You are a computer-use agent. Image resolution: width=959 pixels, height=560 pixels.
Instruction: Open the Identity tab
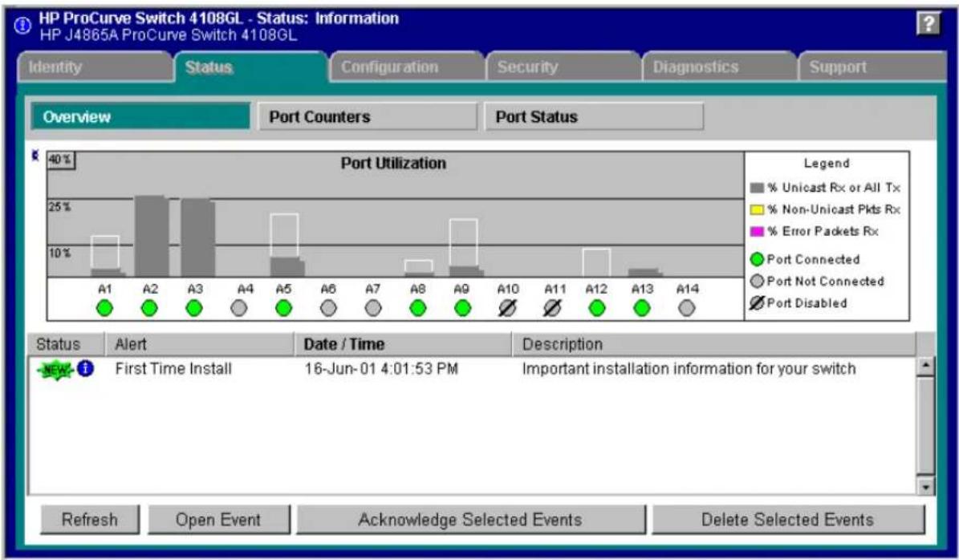pyautogui.click(x=95, y=67)
